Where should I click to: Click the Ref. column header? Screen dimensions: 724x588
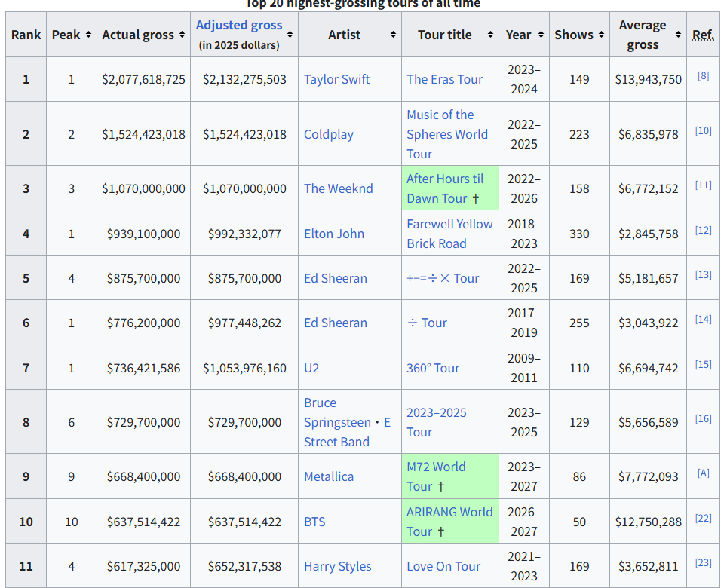point(703,35)
